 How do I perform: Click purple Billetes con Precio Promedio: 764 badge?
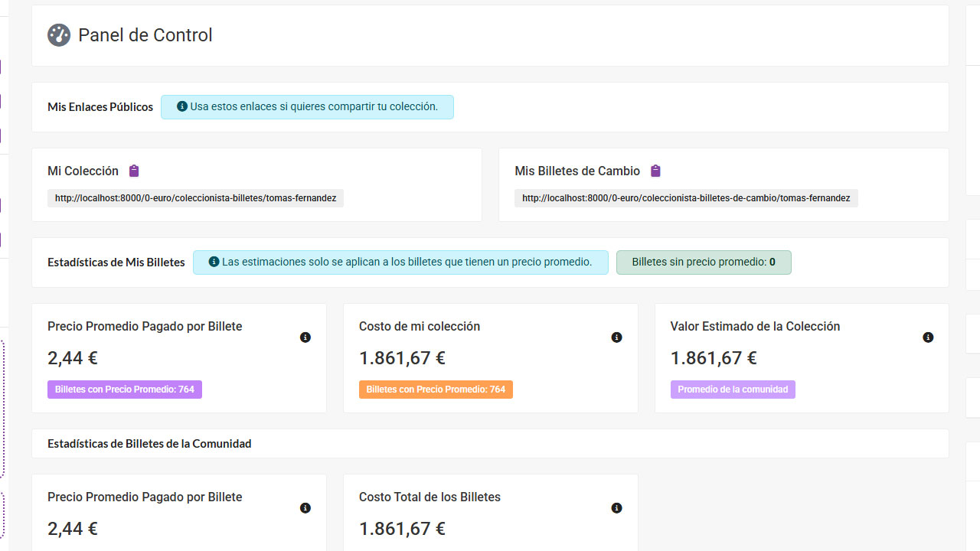tap(125, 390)
